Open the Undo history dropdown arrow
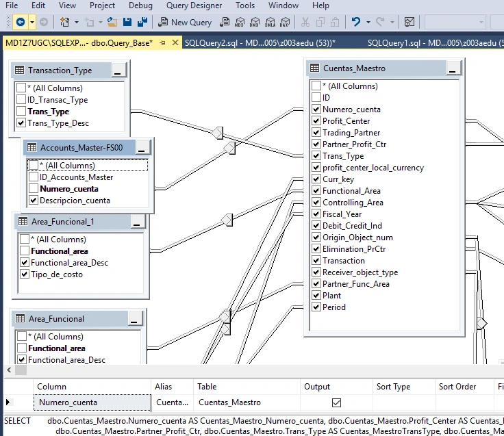The height and width of the screenshot is (436, 504). pyautogui.click(x=368, y=22)
